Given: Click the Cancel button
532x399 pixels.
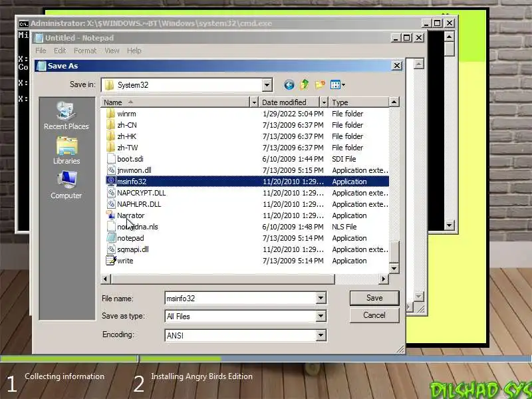Looking at the screenshot, I should pos(374,315).
